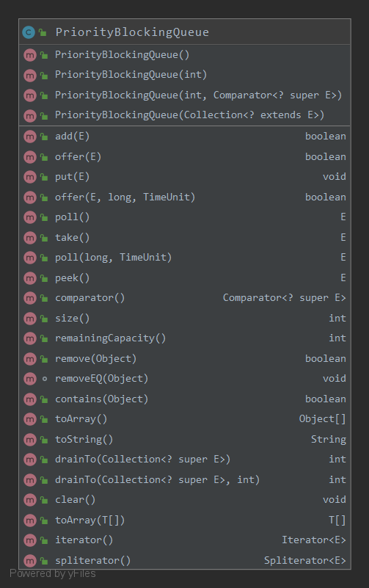
Task: Select the removeEQ(Object) method name
Action: 101,379
